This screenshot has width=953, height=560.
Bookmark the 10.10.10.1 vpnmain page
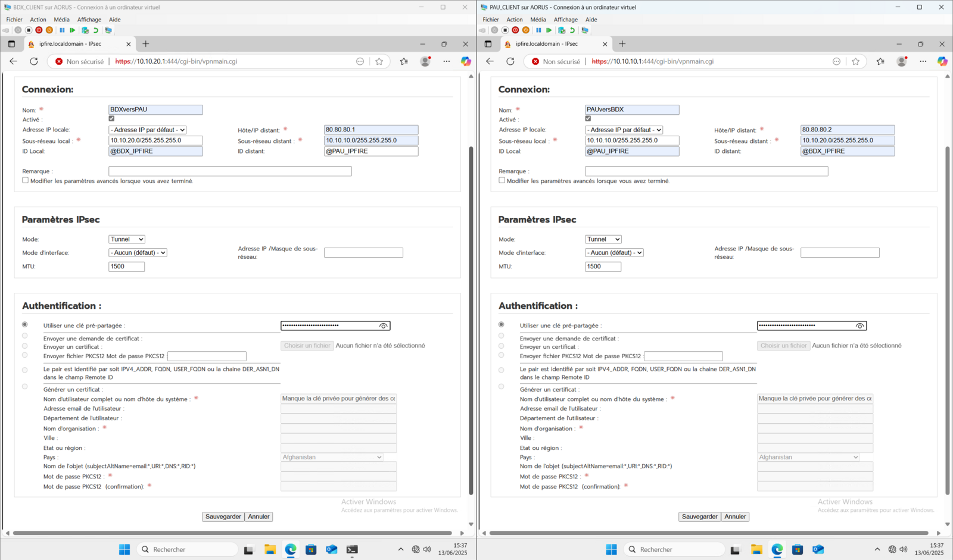[856, 61]
